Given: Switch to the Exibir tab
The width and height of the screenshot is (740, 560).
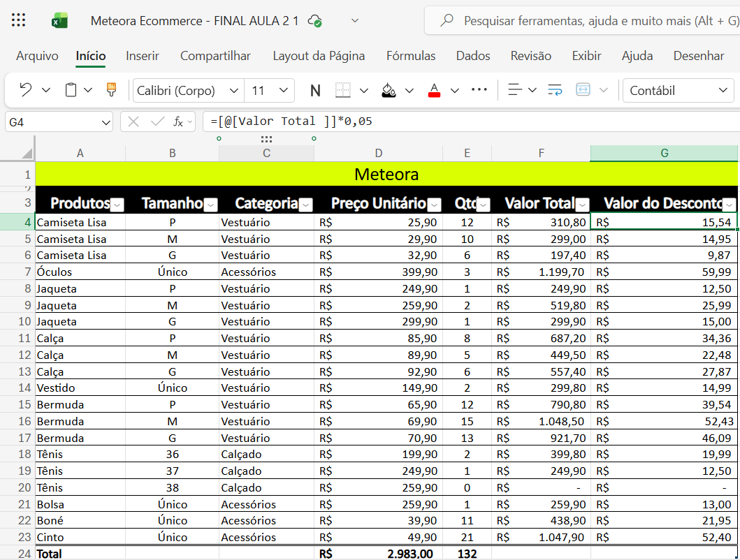Looking at the screenshot, I should [587, 56].
